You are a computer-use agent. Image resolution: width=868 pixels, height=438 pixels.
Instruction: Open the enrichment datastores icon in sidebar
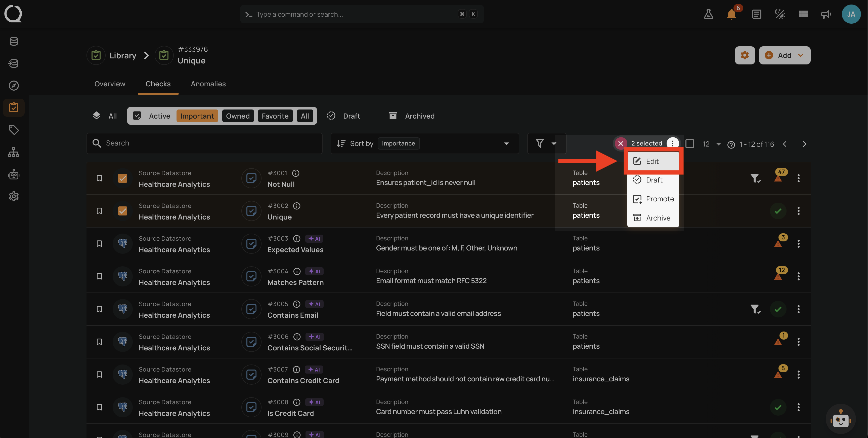(x=14, y=63)
